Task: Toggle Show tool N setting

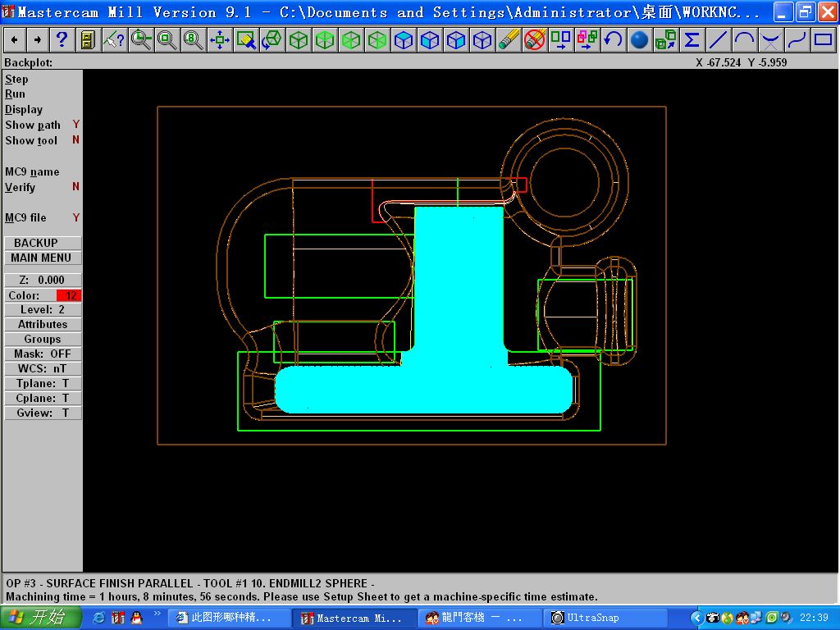Action: [43, 140]
